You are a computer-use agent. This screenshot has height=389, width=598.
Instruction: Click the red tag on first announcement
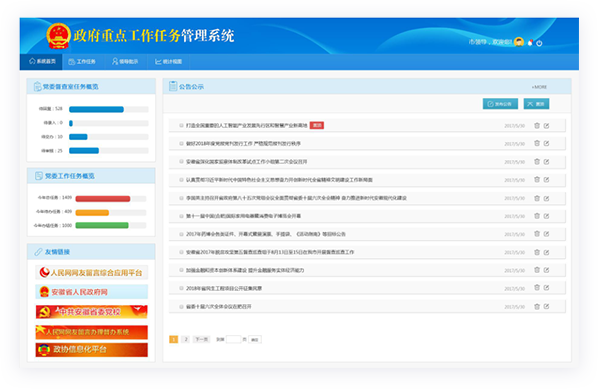[317, 125]
